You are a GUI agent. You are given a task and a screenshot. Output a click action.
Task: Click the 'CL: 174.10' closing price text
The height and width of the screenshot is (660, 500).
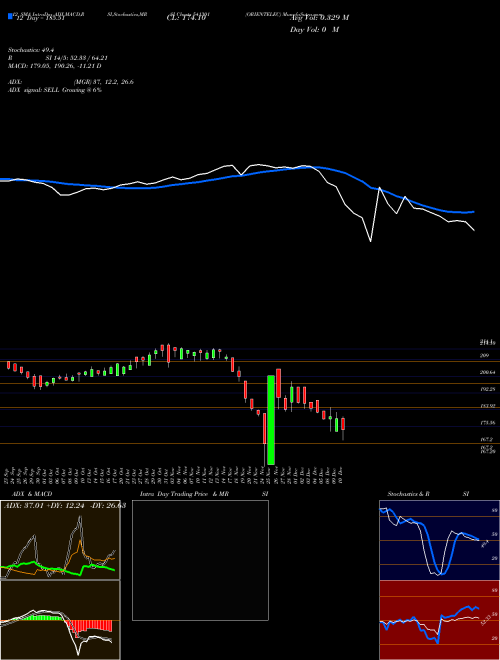(186, 18)
